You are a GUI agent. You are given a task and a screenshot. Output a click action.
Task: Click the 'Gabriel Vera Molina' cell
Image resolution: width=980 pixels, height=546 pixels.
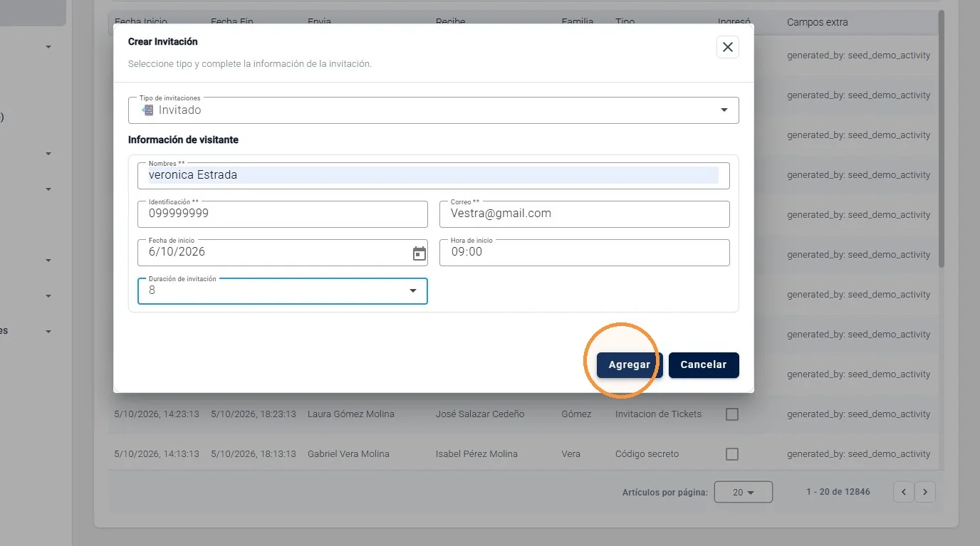(348, 454)
